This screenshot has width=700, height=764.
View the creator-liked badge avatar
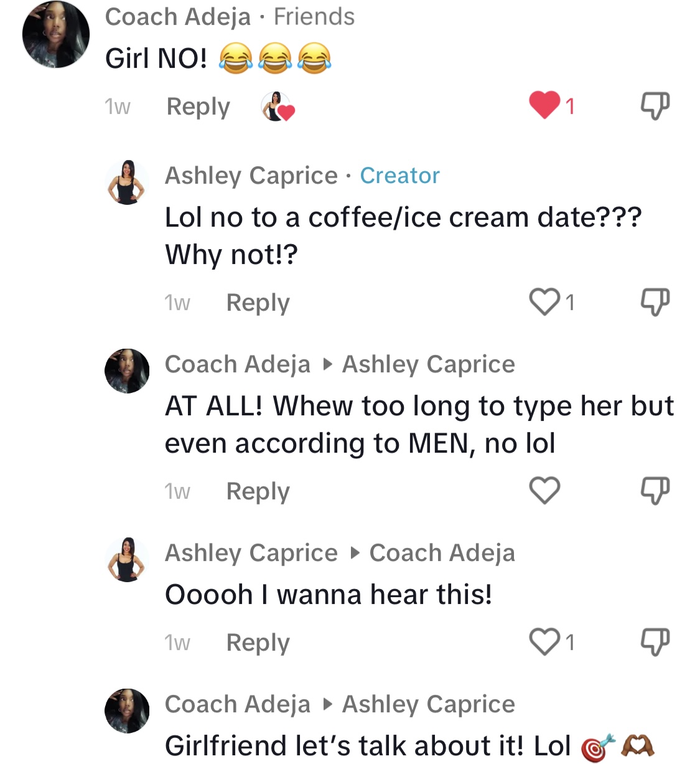pyautogui.click(x=277, y=106)
